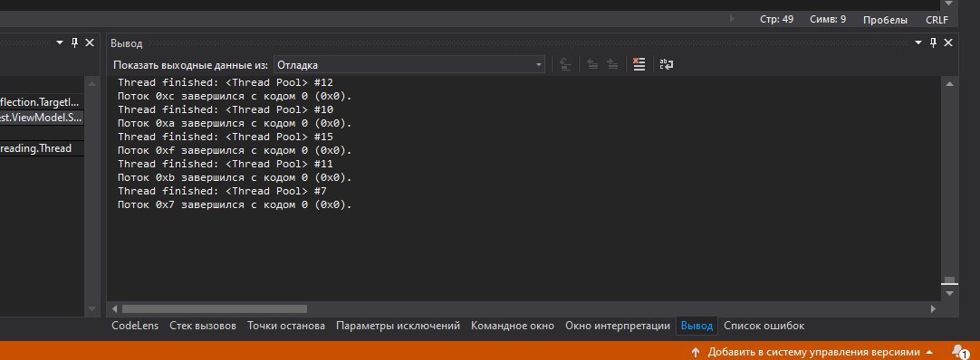Image resolution: width=980 pixels, height=360 pixels.
Task: Toggle word wrap in Output panel
Action: 667,64
